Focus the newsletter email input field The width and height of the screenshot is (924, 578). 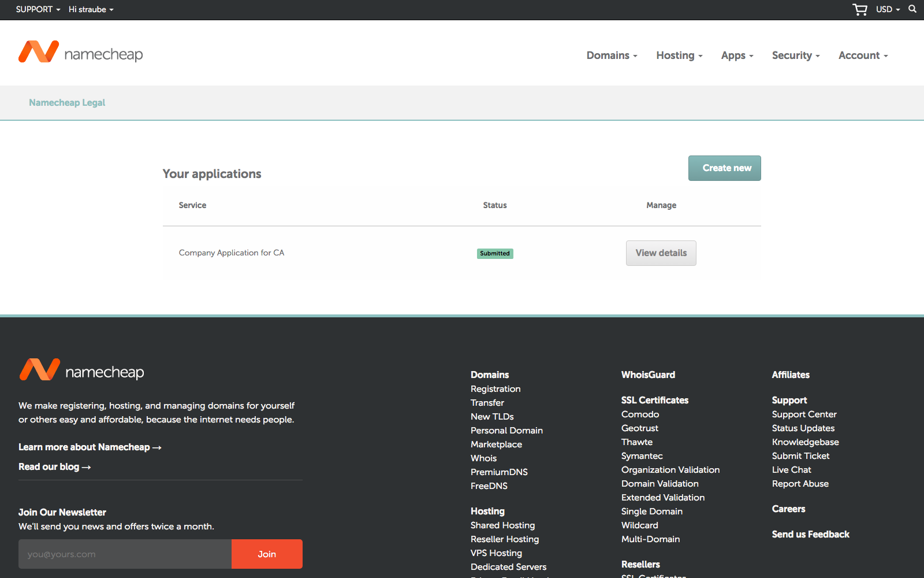125,554
